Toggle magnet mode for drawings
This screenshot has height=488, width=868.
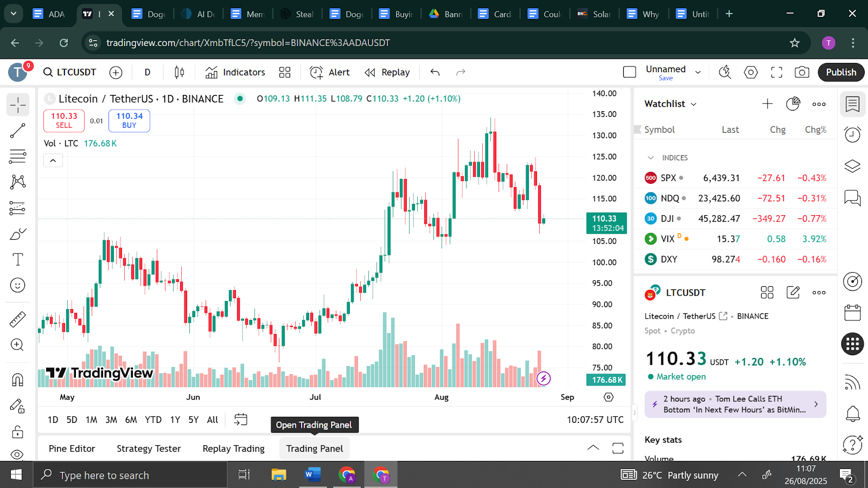coord(18,380)
